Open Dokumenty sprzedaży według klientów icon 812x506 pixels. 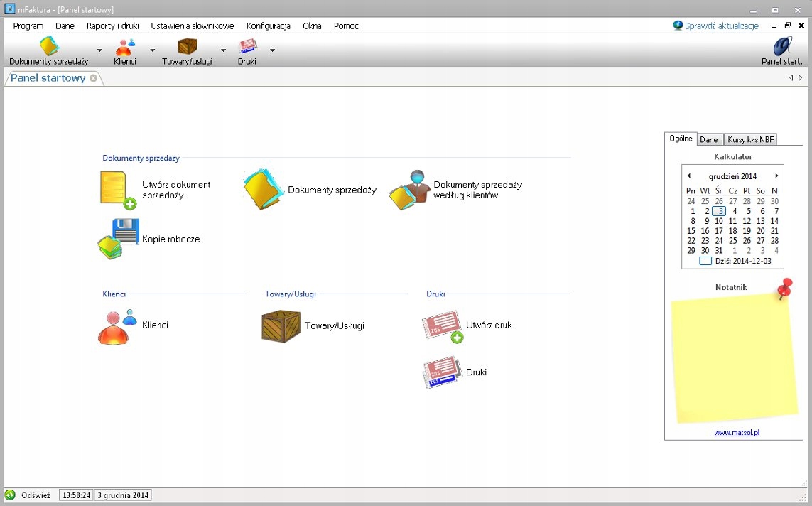(411, 190)
